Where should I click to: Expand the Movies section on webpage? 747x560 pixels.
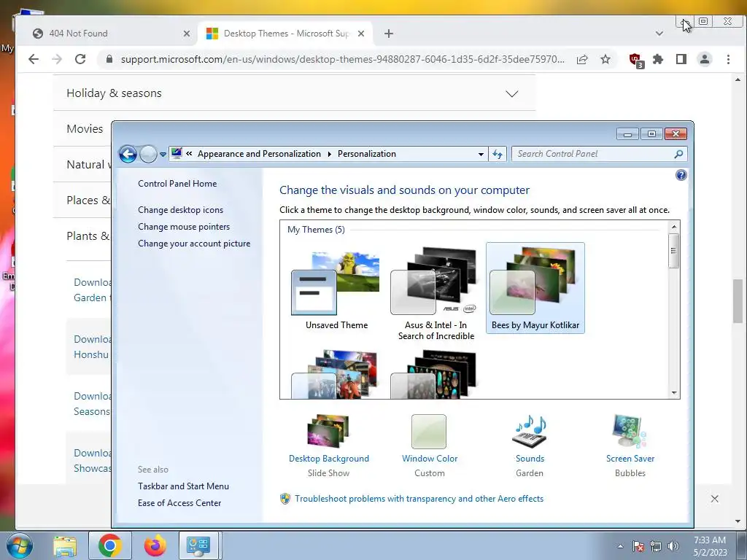tap(85, 128)
